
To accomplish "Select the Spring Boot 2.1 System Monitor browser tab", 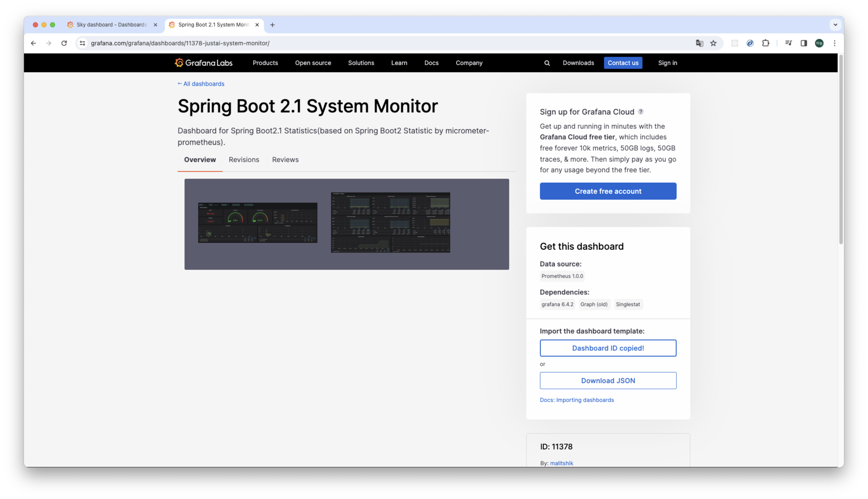I will point(214,25).
